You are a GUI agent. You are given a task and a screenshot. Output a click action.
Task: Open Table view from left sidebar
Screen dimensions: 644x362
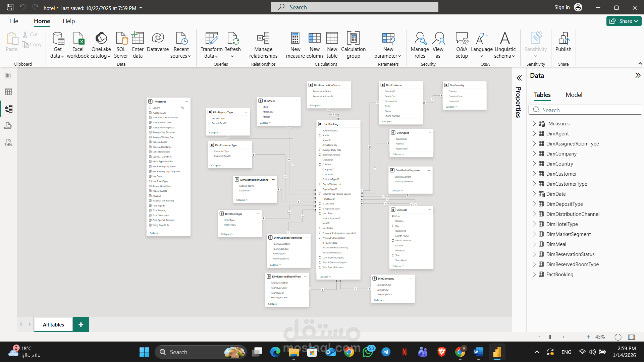point(8,92)
